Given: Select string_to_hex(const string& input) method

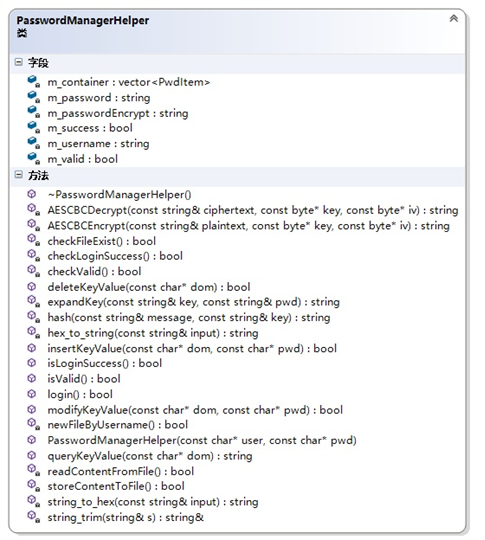Looking at the screenshot, I should [153, 502].
